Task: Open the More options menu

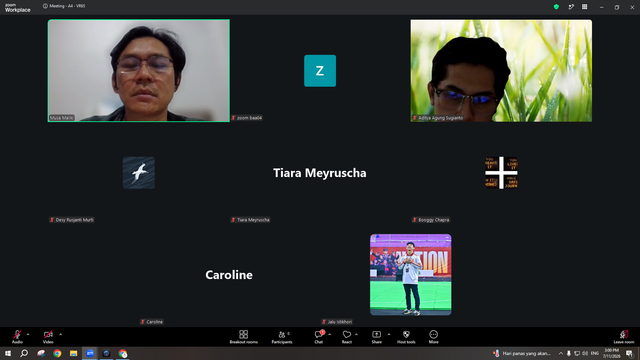Action: 433,337
